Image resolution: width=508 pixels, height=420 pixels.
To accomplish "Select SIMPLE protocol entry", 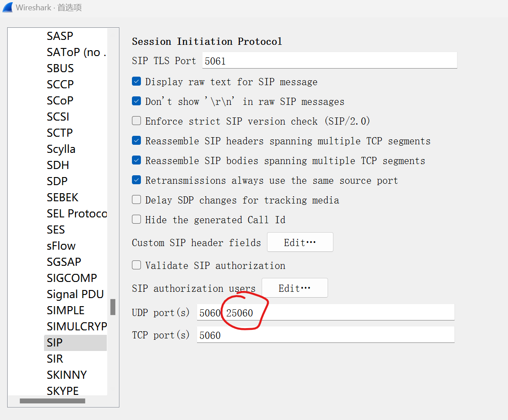I will (66, 310).
